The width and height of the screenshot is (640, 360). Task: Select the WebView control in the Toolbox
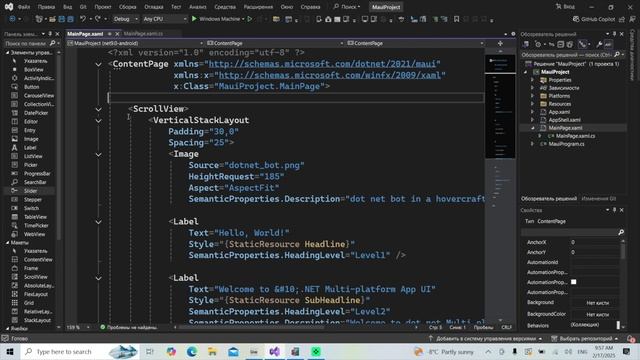tap(34, 234)
